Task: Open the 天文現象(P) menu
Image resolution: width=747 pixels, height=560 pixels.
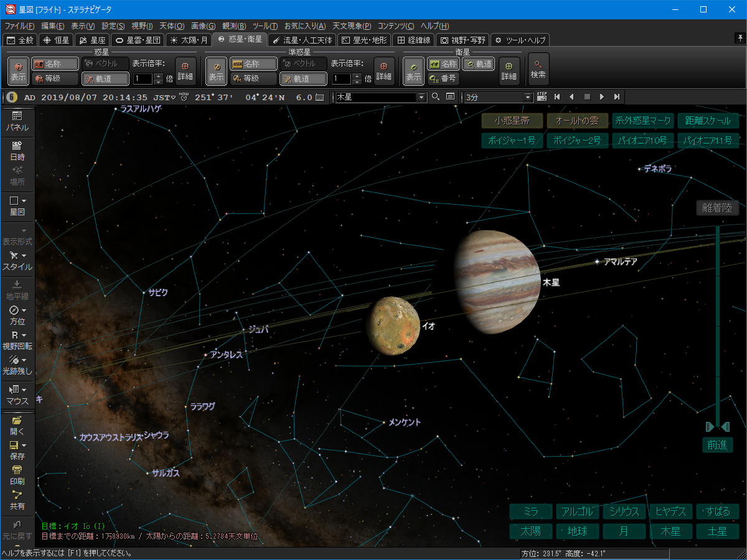Action: tap(352, 26)
